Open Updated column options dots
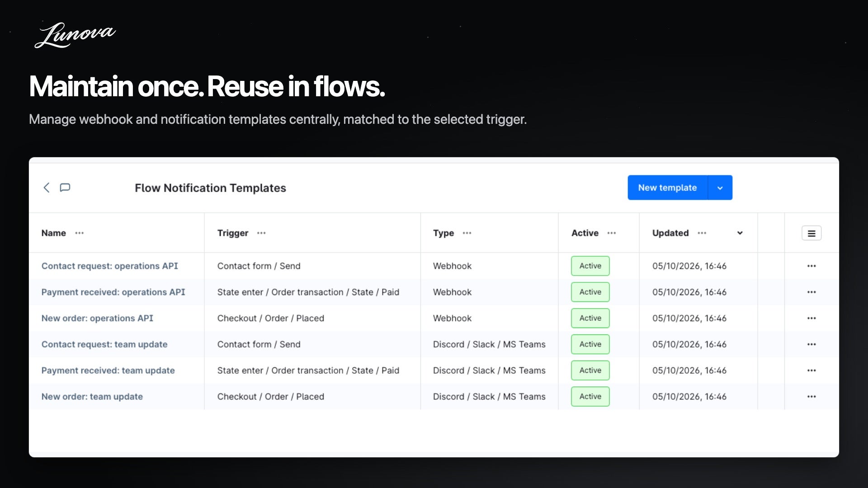The image size is (868, 488). [702, 233]
